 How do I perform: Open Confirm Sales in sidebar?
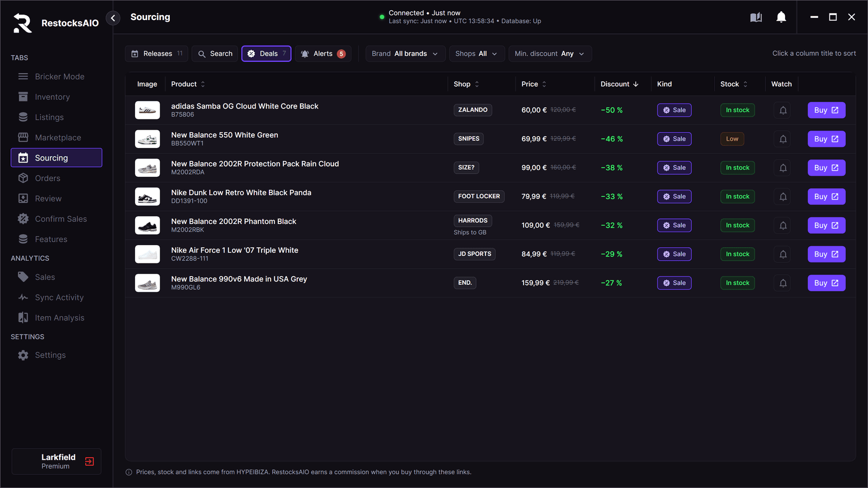tap(56, 219)
